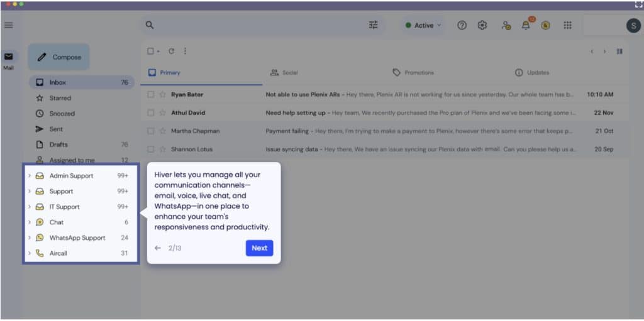Open the settings gear icon
644x321 pixels.
coord(482,25)
